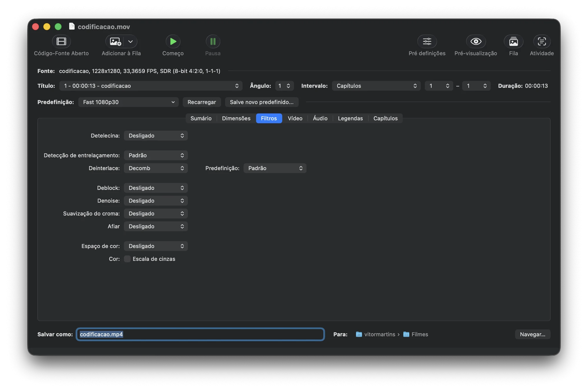Click the Duração value 00:00:13
588x392 pixels.
(536, 86)
